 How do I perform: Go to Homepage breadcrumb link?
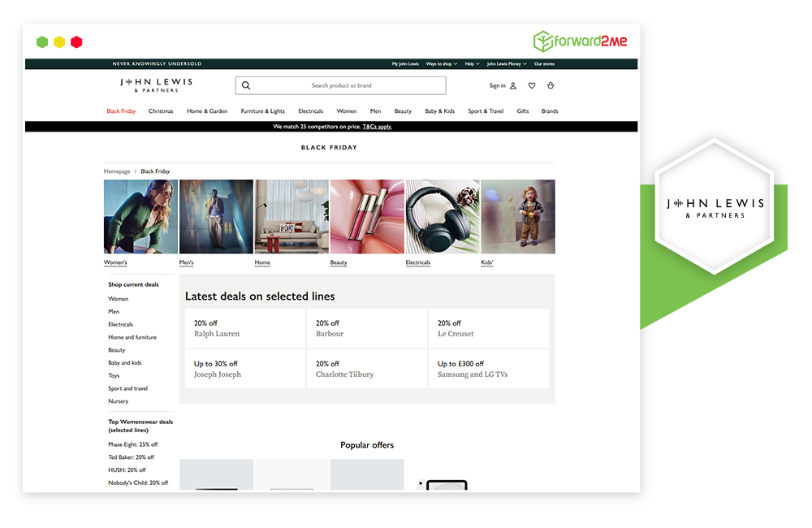pos(117,171)
